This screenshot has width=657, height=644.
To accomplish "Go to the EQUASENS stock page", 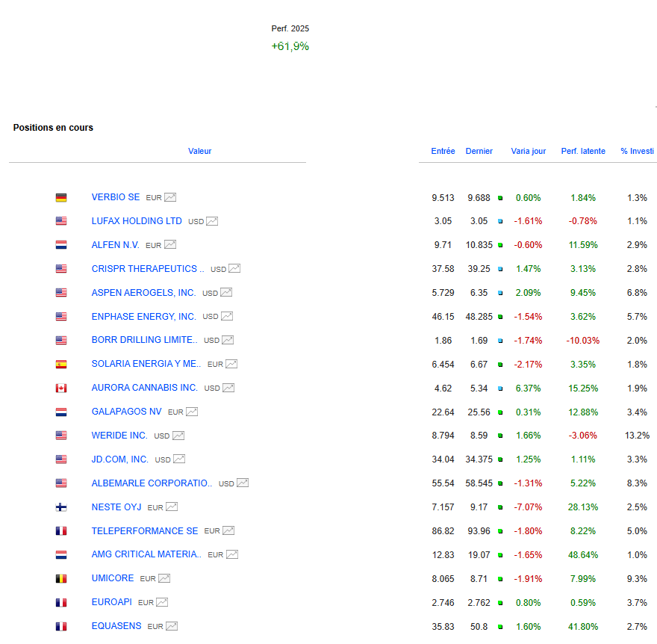I will tap(116, 626).
